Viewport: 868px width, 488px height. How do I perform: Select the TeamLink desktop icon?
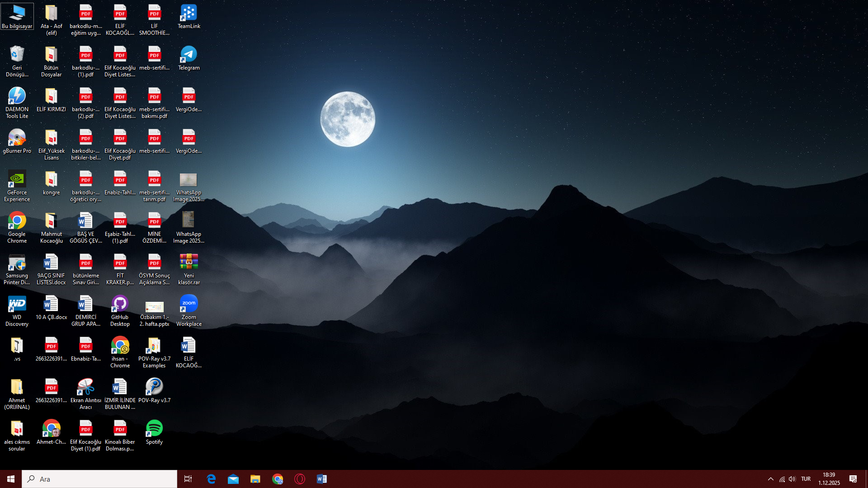(x=189, y=14)
